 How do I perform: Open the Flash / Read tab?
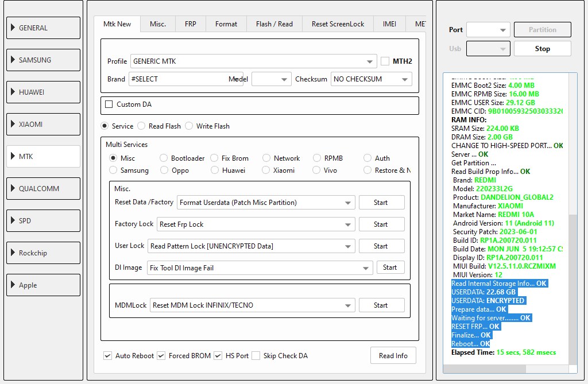click(x=274, y=24)
